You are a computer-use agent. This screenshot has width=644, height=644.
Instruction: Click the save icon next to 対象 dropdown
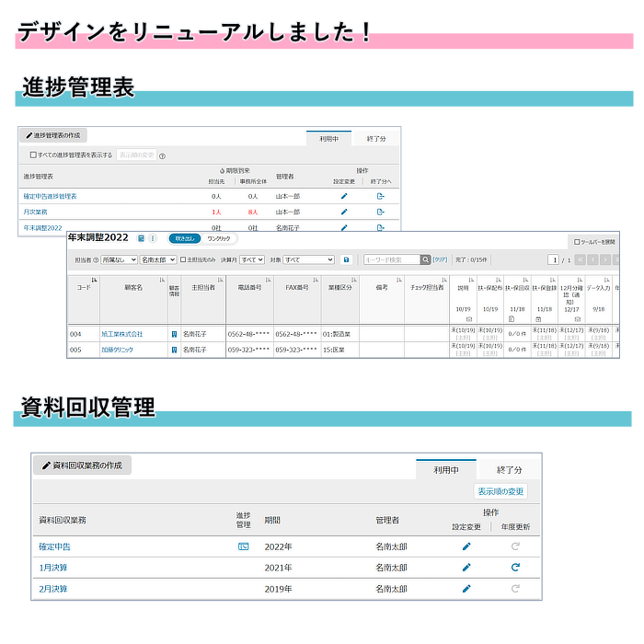pos(346,260)
